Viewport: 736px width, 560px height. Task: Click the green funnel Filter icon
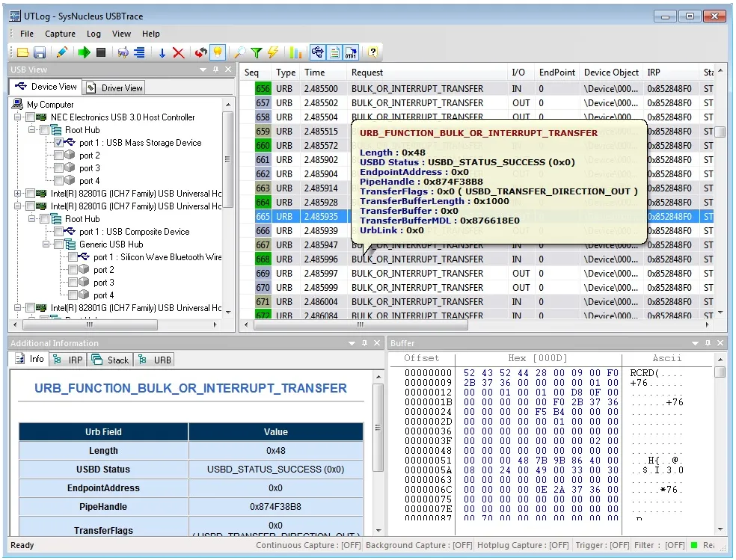coord(257,52)
